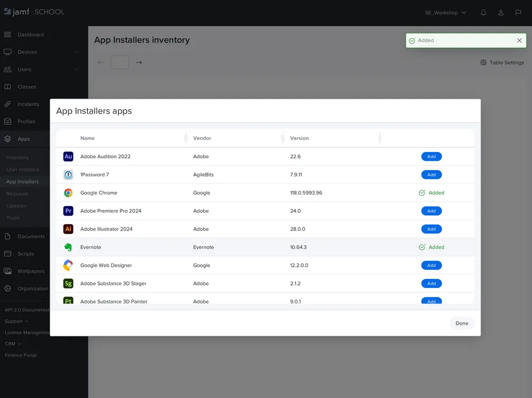This screenshot has height=398, width=532.
Task: Click the Google Chrome app icon
Action: pos(68,192)
